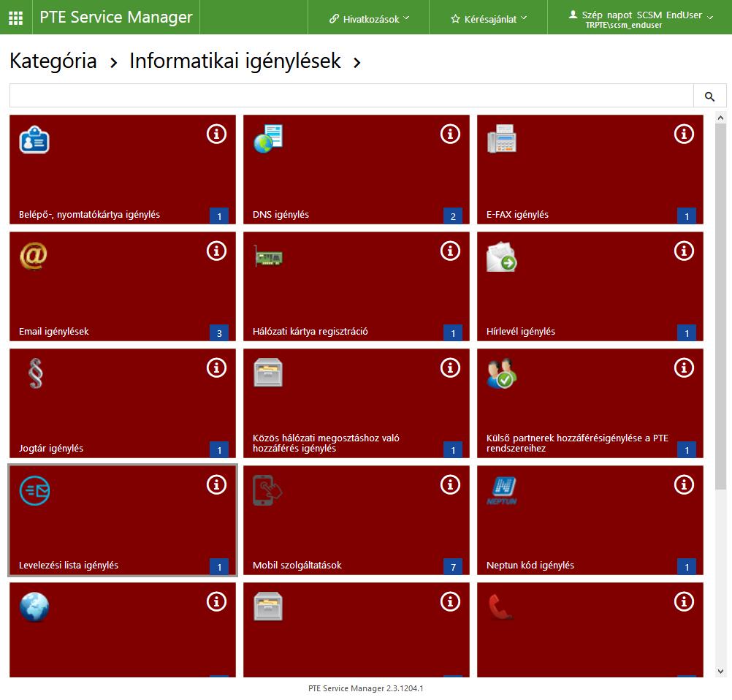The width and height of the screenshot is (732, 700).
Task: Open Neptun kód igénylés tile label
Action: [x=530, y=565]
